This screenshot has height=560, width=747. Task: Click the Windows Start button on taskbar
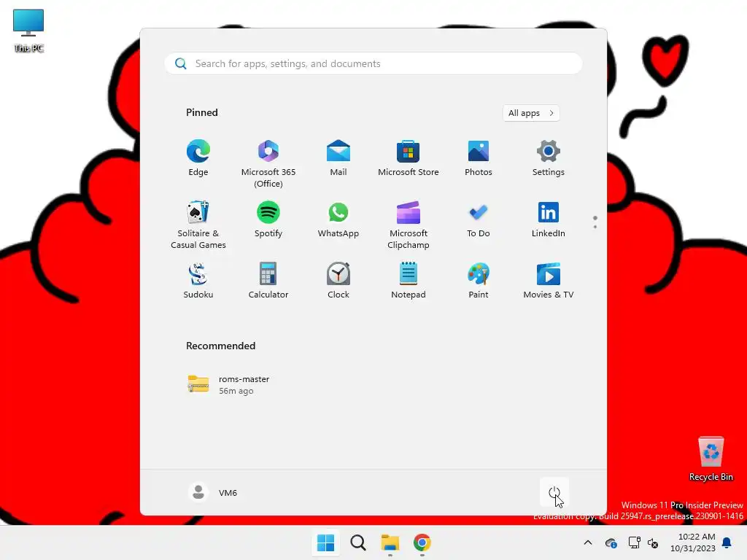tap(326, 542)
